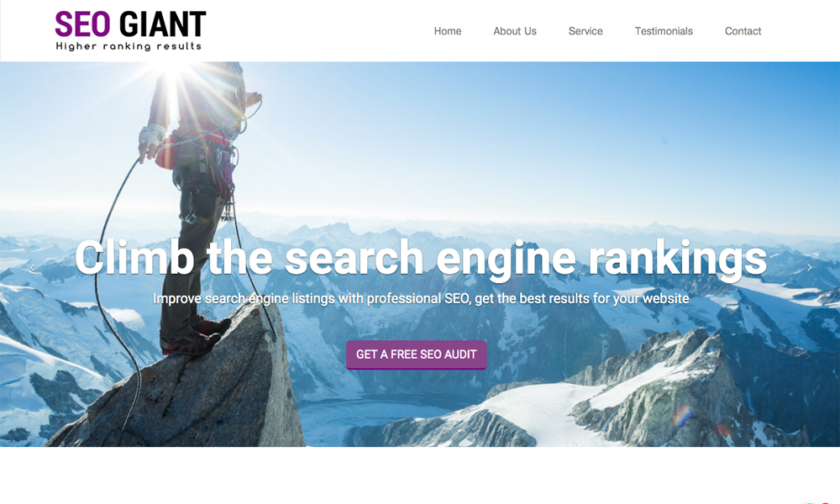Open the Service menu item
This screenshot has width=840, height=504.
pos(585,31)
